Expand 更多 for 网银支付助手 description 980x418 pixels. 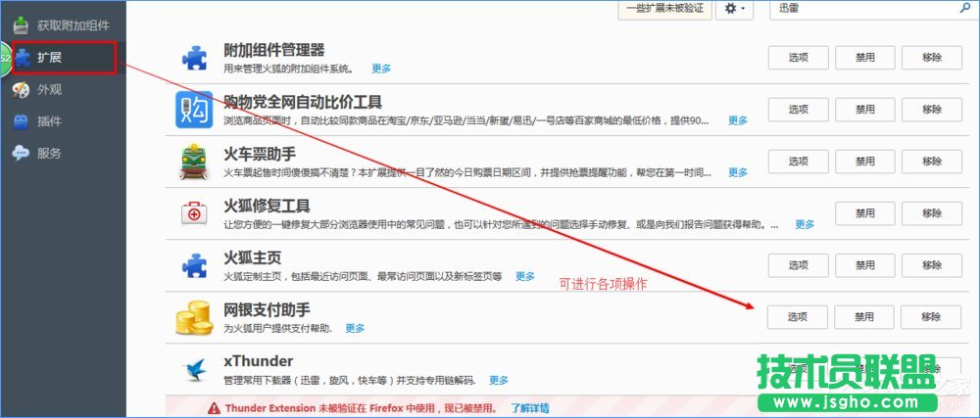355,328
